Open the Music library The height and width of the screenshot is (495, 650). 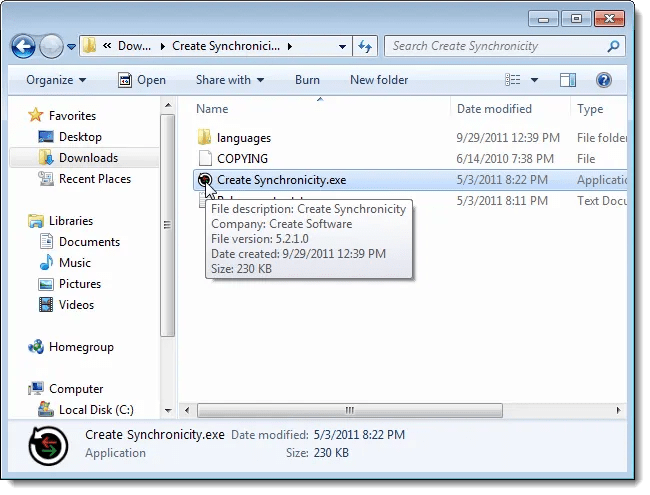(75, 263)
